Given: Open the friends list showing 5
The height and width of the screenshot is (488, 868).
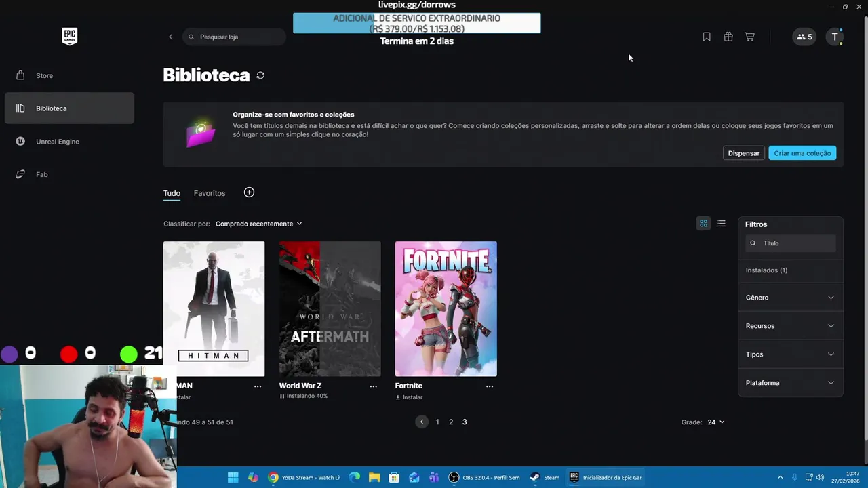Looking at the screenshot, I should (x=804, y=37).
